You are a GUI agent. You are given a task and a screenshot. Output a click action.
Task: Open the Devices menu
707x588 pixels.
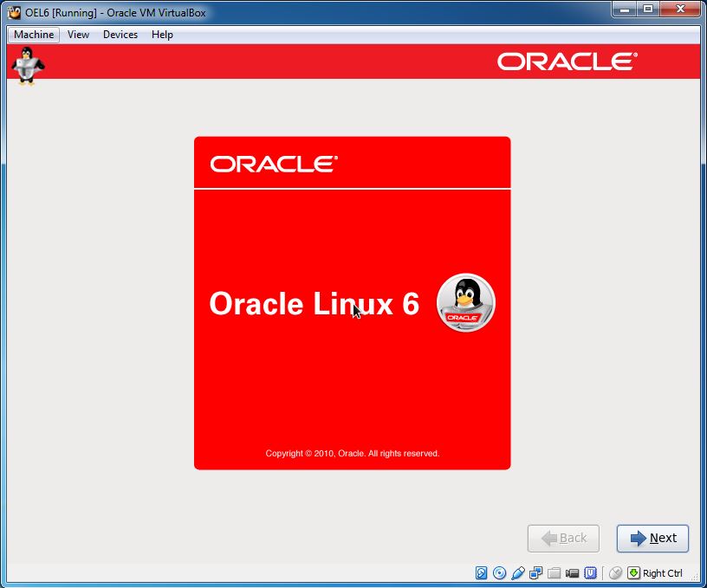point(120,35)
